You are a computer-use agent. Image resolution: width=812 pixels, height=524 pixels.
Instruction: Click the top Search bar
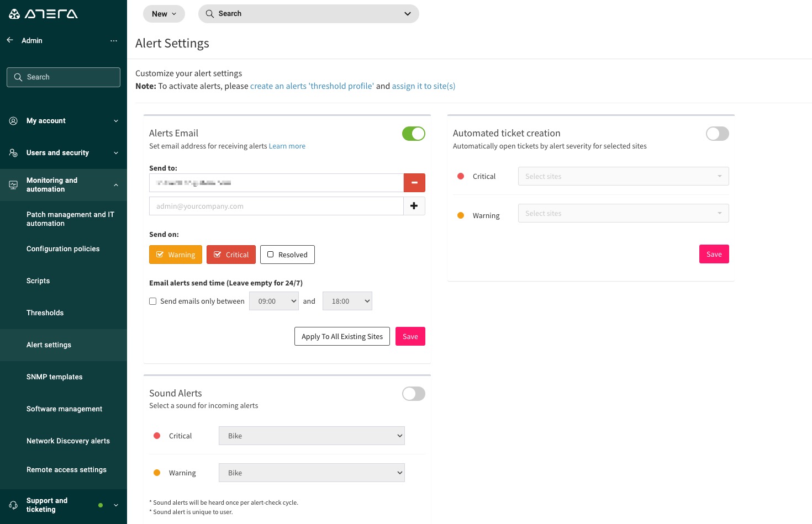[x=309, y=14]
